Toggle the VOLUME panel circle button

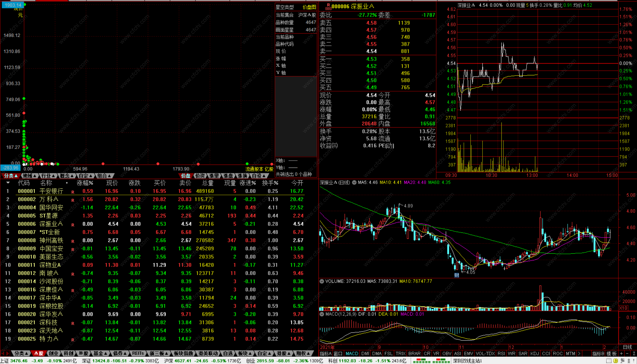pos(322,281)
